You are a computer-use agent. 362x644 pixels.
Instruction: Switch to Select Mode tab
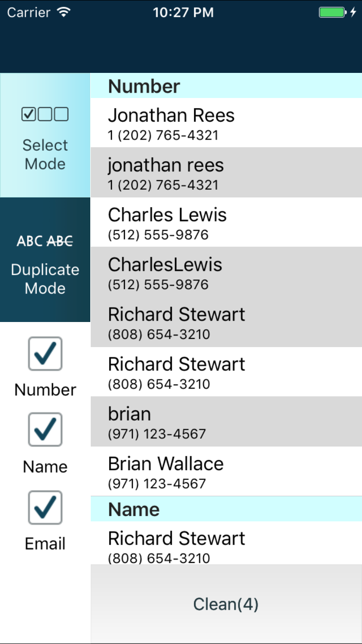coord(45,136)
